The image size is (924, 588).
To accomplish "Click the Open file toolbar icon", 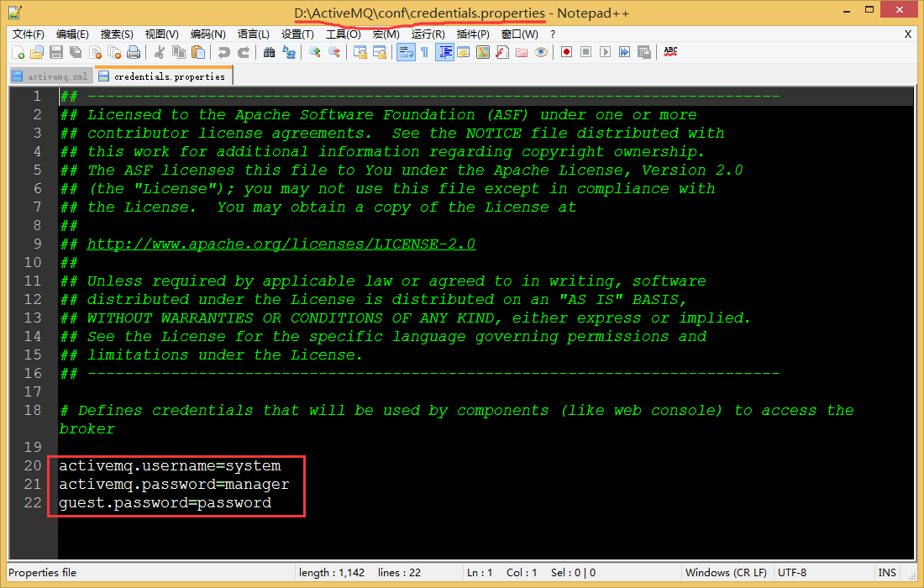I will click(36, 52).
